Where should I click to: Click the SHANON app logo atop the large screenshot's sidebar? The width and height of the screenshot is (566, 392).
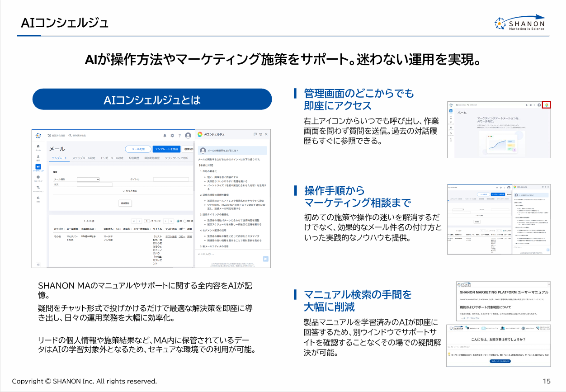tap(38, 135)
